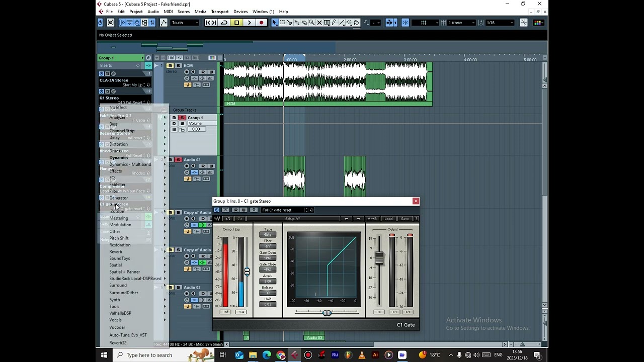Solo the Audio 03 track
Screen dimensions: 644x362
tap(178, 288)
